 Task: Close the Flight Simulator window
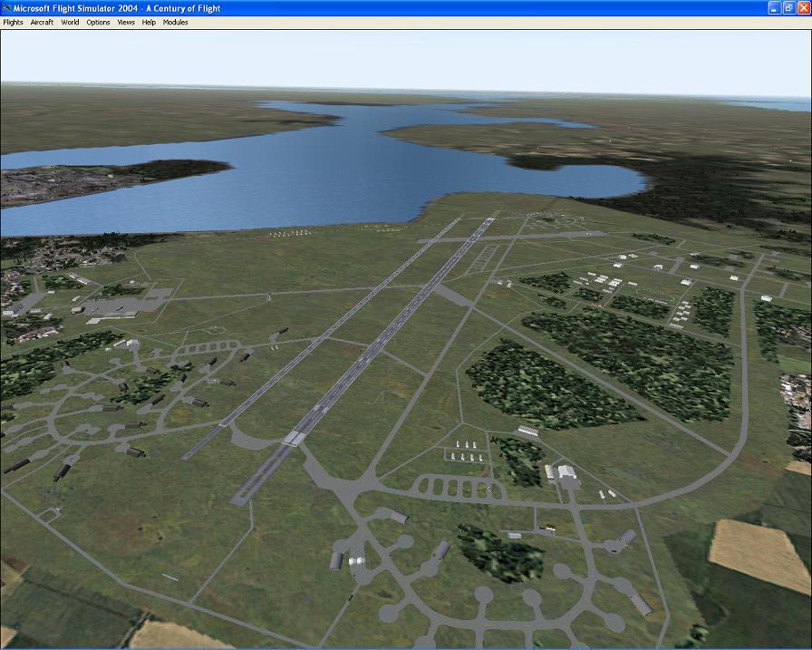pos(803,8)
